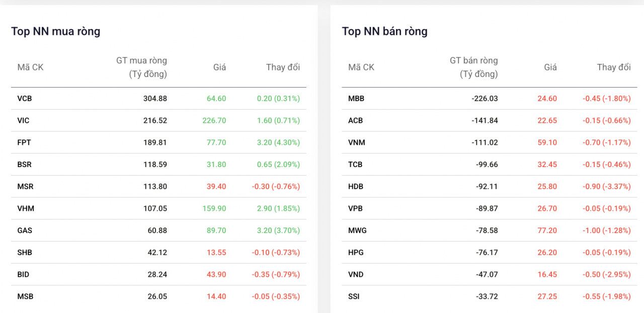Viewport: 644px width, 313px height.
Task: Select TCB ticker row
Action: click(x=490, y=165)
